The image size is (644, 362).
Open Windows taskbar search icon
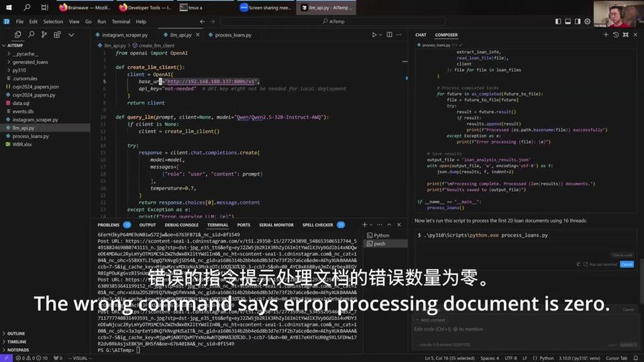(27, 7)
